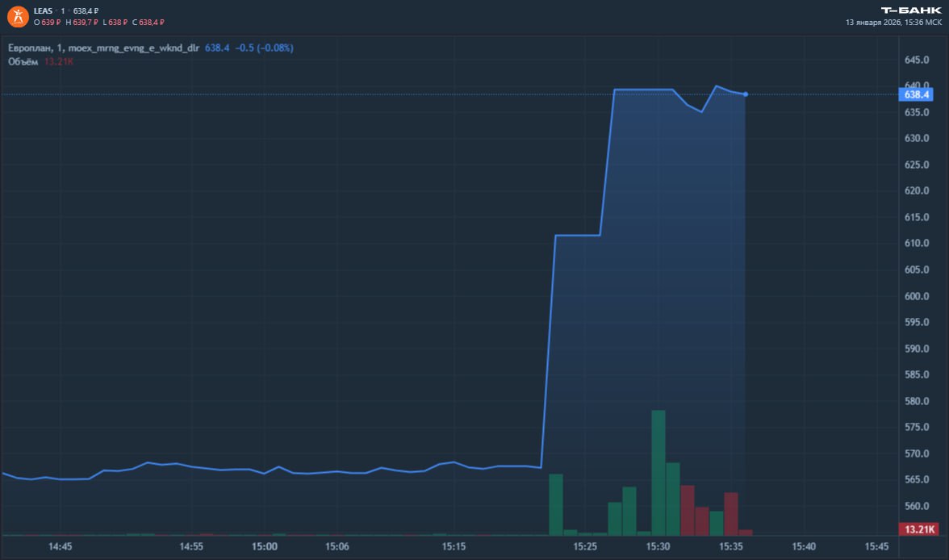Click the tallest green volume bar

(658, 472)
